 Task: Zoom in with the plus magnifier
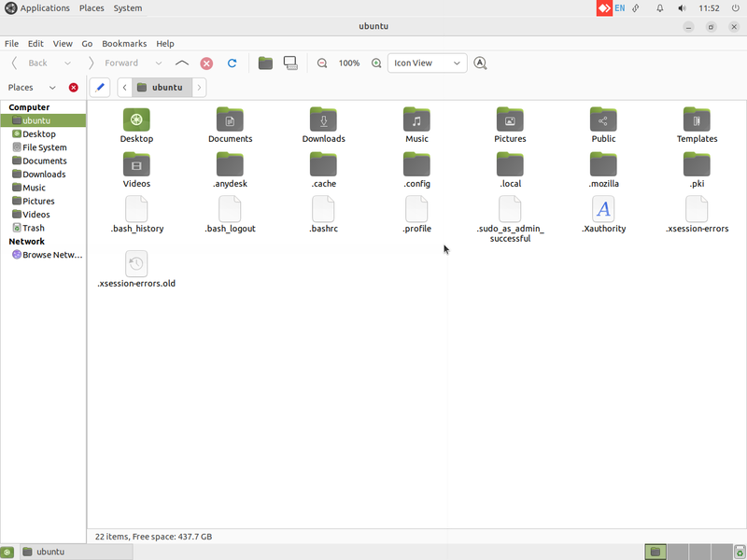(x=376, y=63)
